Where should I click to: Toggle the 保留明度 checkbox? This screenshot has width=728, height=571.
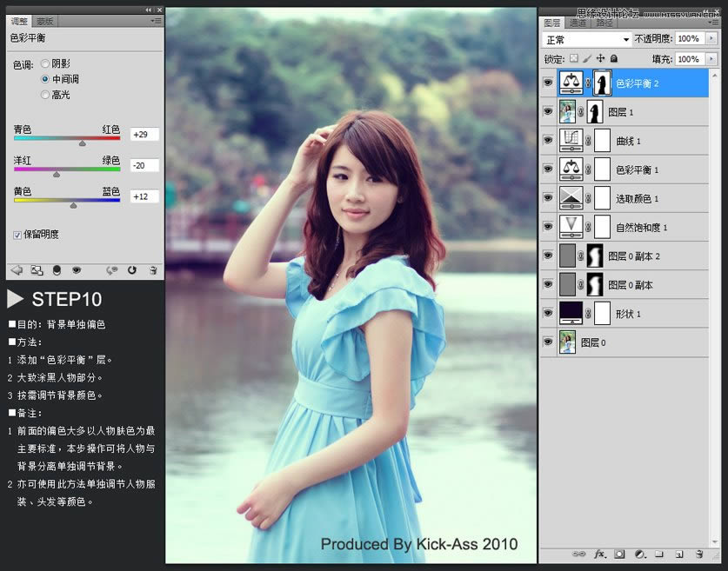click(19, 234)
